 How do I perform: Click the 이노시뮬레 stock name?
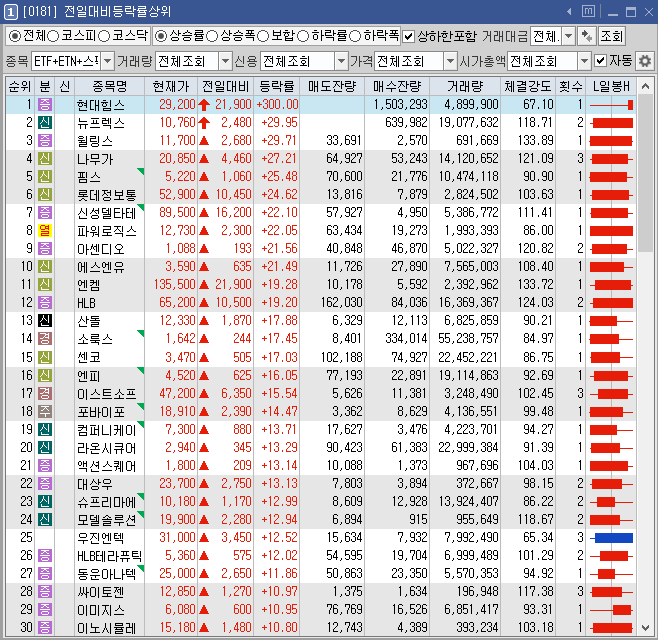pos(107,628)
